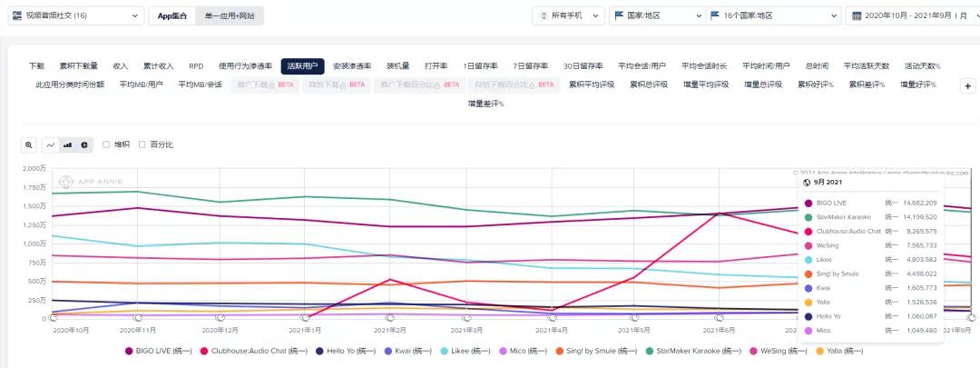Click the 自然下载 BETA locked metric
Viewport: 980px width, 368px height.
coord(337,85)
